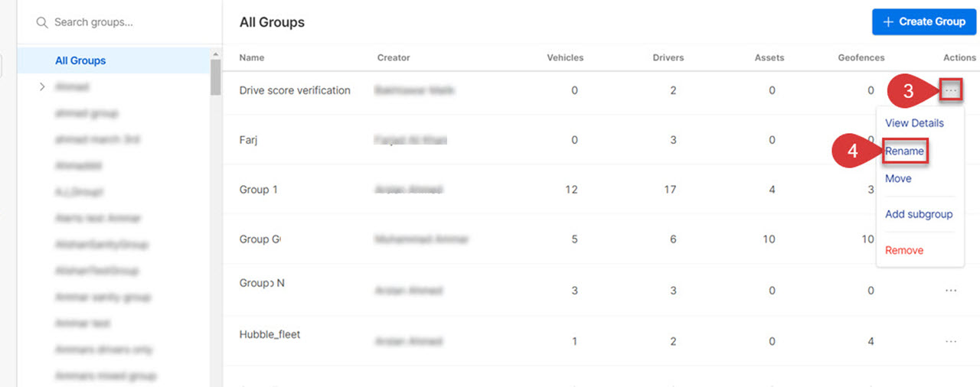Image resolution: width=980 pixels, height=387 pixels.
Task: Open the three-dot actions for the row with 3 vehicles
Action: (951, 291)
